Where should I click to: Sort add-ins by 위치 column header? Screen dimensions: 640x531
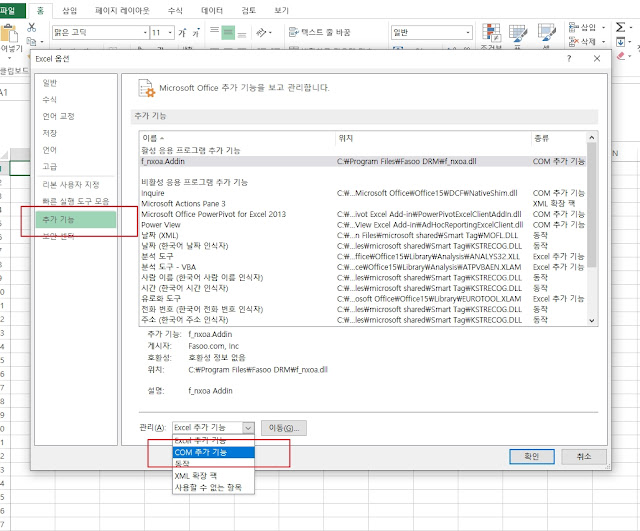click(433, 138)
